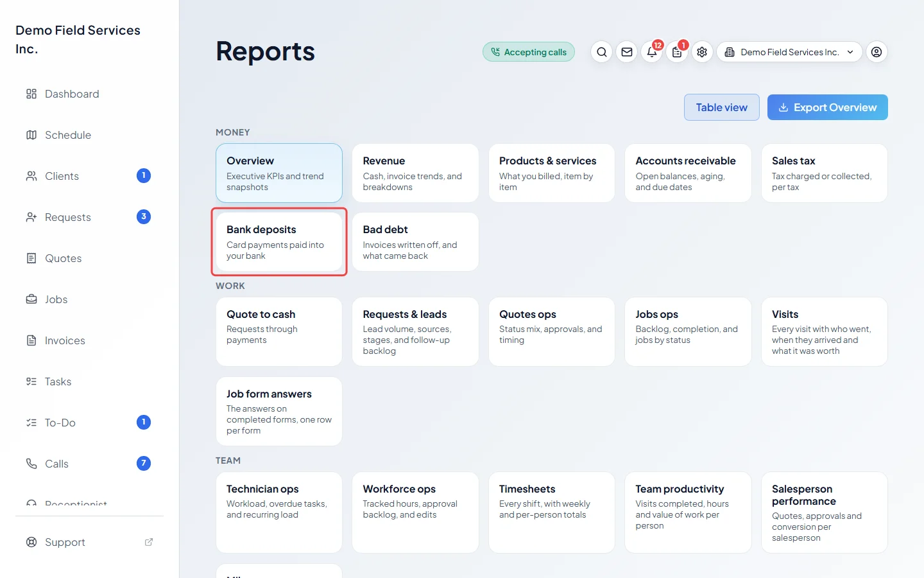Expand the Demo Field Services Inc. company dropdown
The height and width of the screenshot is (578, 924).
point(789,52)
